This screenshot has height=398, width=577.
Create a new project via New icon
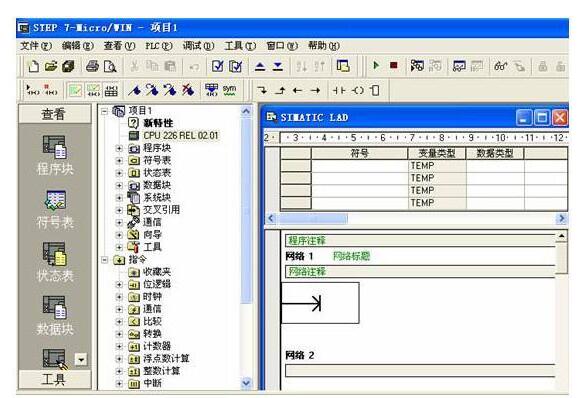33,66
